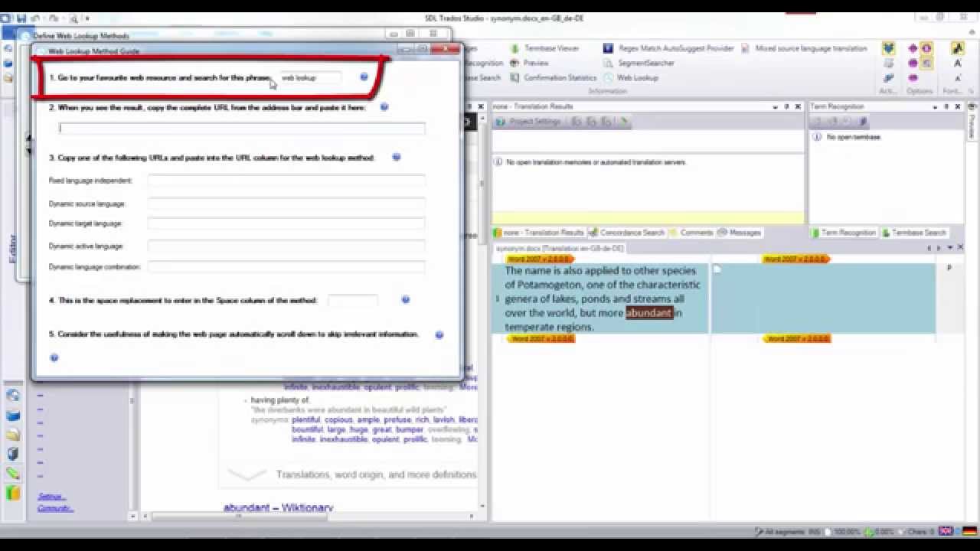Click the Dynamic language combination URL field
980x551 pixels.
coord(286,267)
